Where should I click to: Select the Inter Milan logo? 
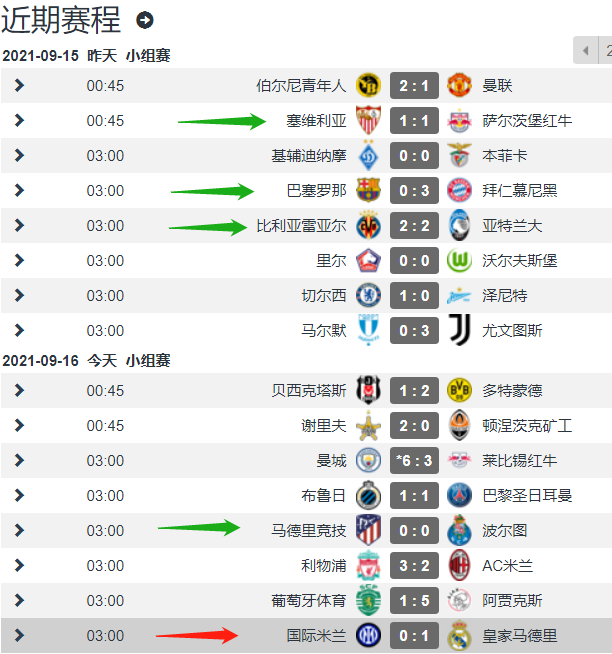click(x=368, y=635)
